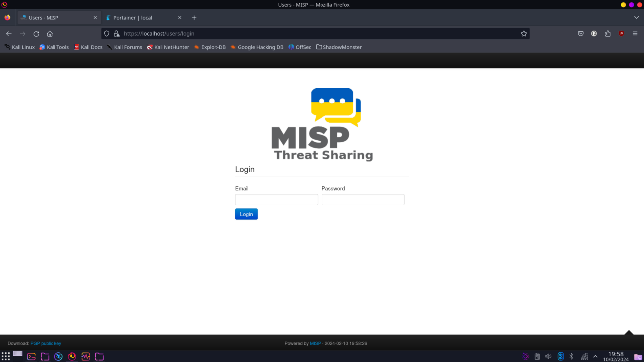644x362 pixels.
Task: Click the Wi-Fi network tray icon
Action: (584, 356)
